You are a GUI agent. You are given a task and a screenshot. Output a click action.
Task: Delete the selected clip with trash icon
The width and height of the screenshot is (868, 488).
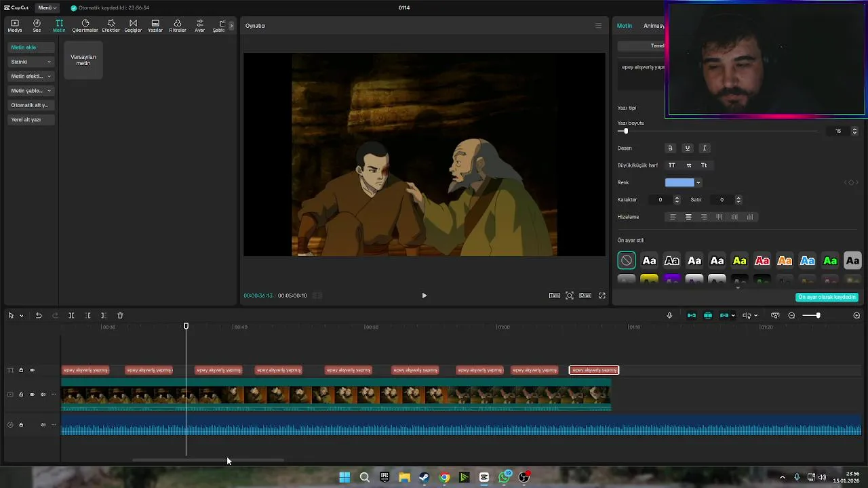coord(120,315)
